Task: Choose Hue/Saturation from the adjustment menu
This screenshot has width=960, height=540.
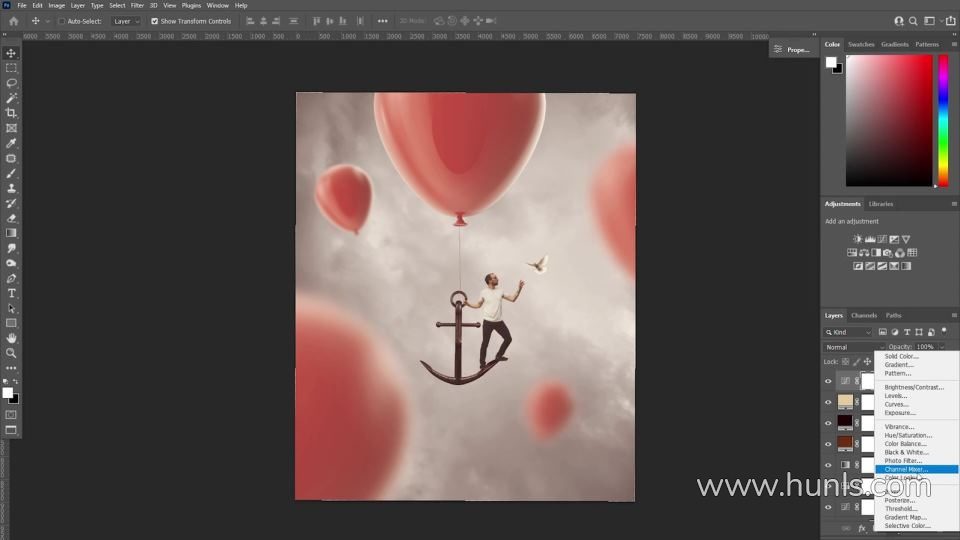Action: click(x=908, y=435)
